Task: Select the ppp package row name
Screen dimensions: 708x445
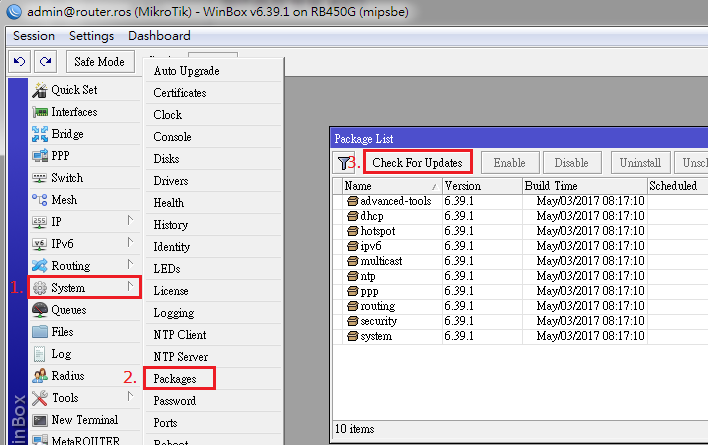Action: coord(369,292)
